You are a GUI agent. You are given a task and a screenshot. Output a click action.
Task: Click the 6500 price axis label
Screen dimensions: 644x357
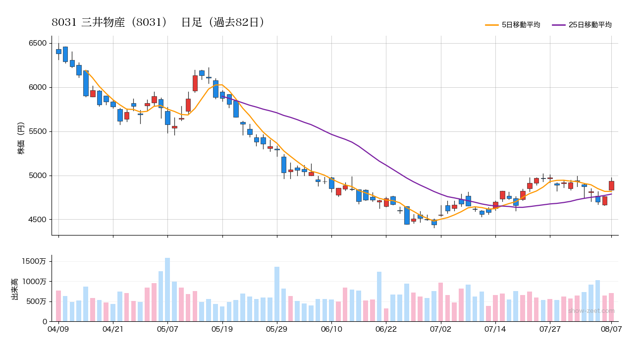coord(38,44)
